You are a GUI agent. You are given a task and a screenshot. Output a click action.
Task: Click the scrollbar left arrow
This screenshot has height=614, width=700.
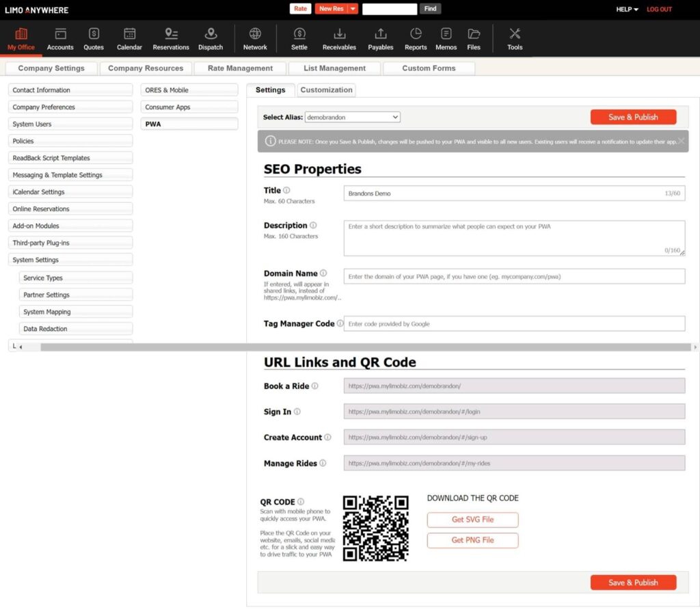[x=21, y=347]
